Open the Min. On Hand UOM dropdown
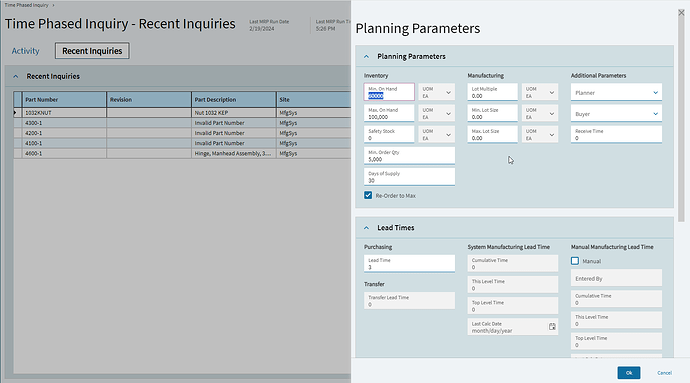690x383 pixels. click(x=437, y=92)
